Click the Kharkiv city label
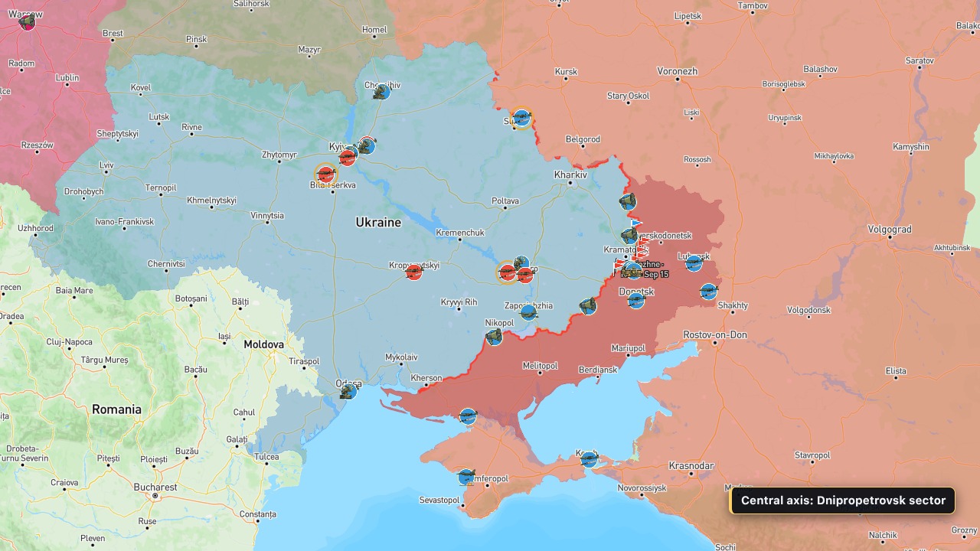The image size is (980, 551). [x=570, y=174]
